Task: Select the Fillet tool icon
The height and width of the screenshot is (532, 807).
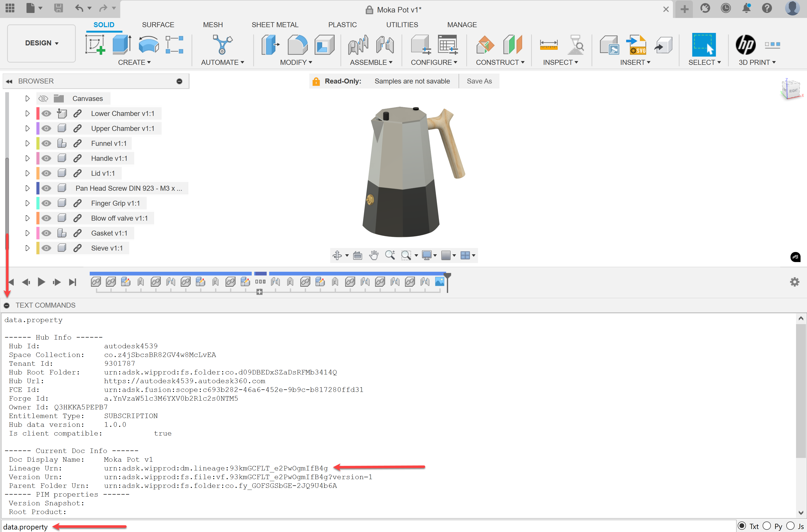Action: pos(297,44)
